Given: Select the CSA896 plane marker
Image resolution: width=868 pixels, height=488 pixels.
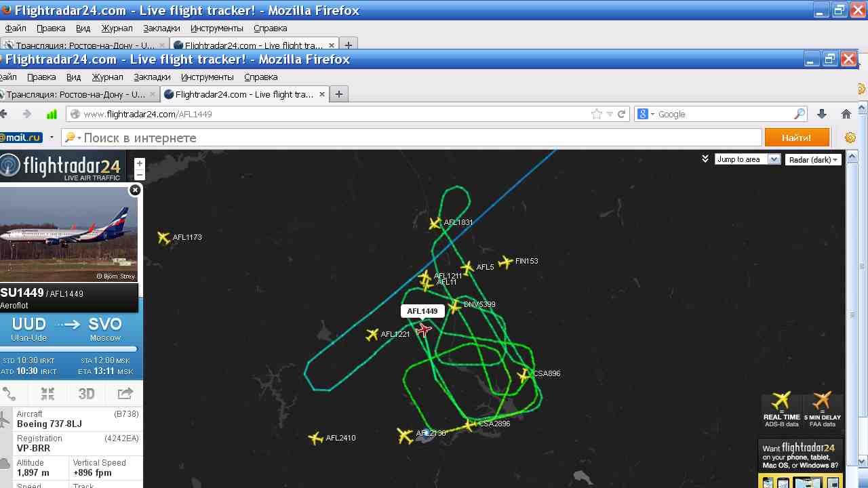Looking at the screenshot, I should pyautogui.click(x=524, y=375).
